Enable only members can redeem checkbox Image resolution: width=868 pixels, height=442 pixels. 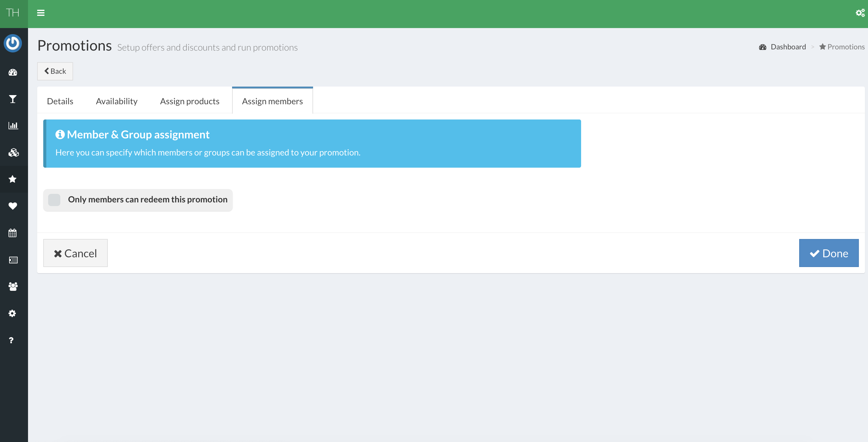[x=54, y=200]
